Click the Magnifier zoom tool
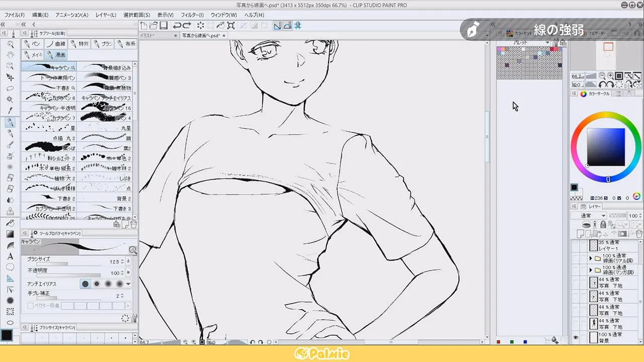Image resolution: width=644 pixels, height=362 pixels. point(10,44)
